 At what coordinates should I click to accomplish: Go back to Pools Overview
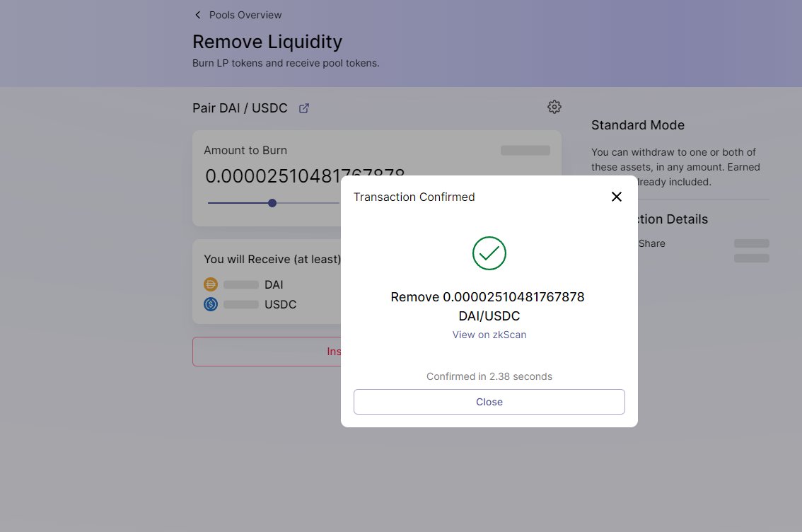pyautogui.click(x=245, y=15)
